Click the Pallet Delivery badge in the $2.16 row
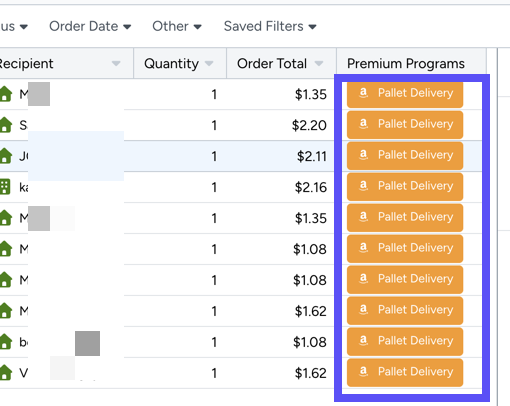Screen dimensions: 510x406 click(405, 186)
